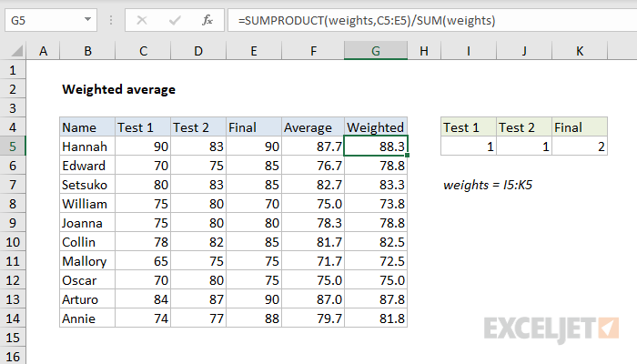The height and width of the screenshot is (364, 637).
Task: Click the Test 1 weight value in I5
Action: [x=469, y=147]
